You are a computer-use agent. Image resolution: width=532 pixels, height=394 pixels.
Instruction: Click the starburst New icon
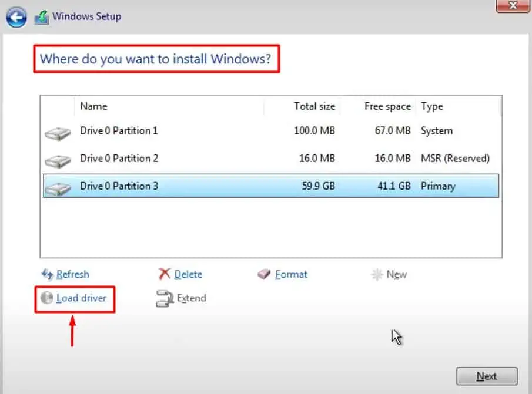pos(377,274)
